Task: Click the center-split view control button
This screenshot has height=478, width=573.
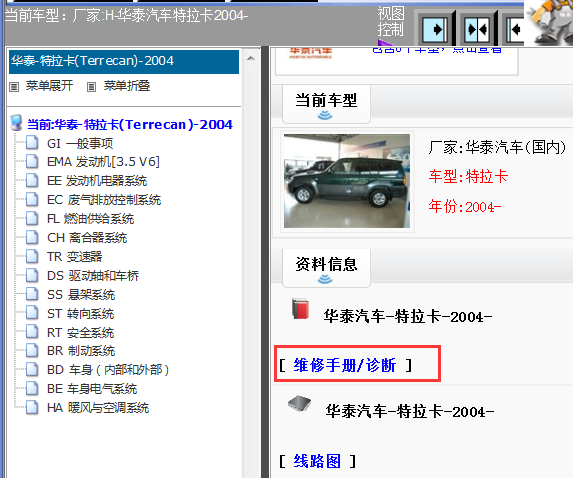Action: point(477,29)
